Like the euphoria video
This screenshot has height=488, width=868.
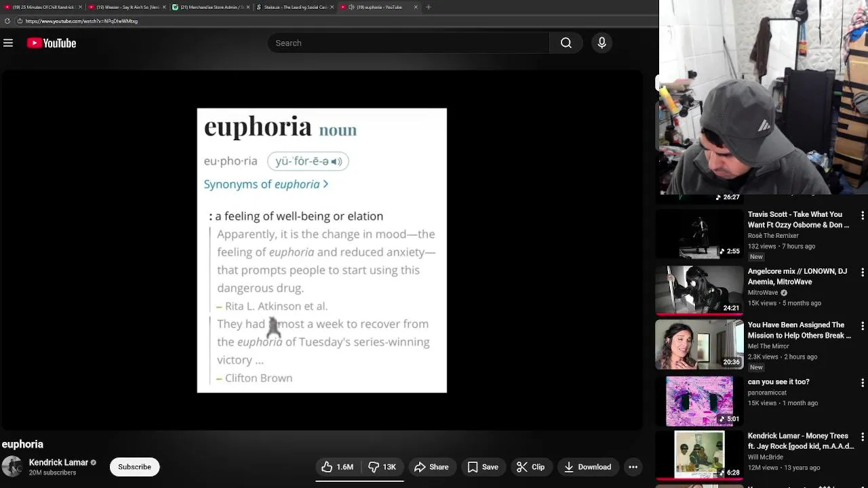pos(338,467)
